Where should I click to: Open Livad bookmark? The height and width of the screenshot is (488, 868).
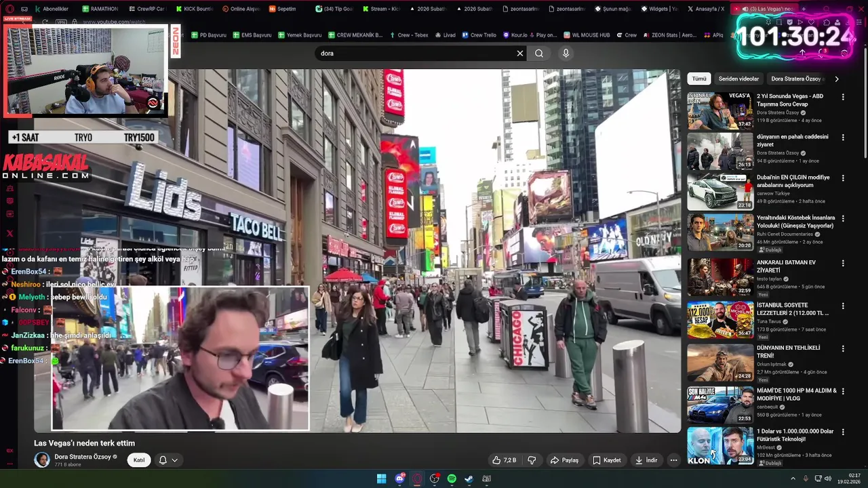point(445,35)
